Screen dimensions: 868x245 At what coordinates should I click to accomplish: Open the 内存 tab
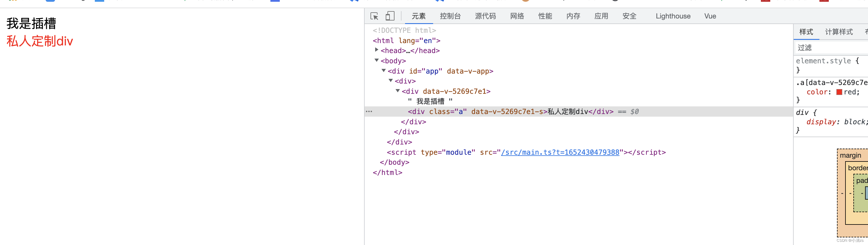click(x=573, y=16)
